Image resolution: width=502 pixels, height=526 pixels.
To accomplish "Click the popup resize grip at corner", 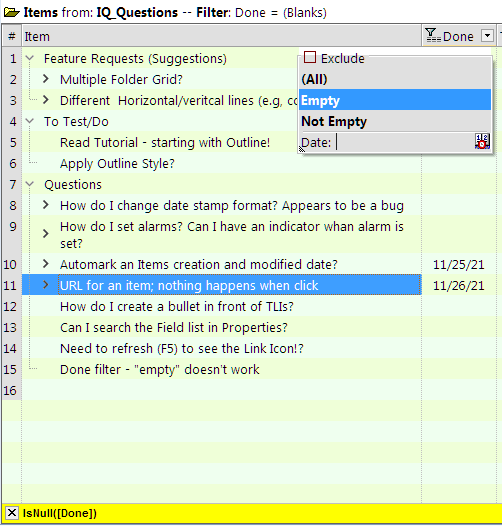I will pos(302,149).
